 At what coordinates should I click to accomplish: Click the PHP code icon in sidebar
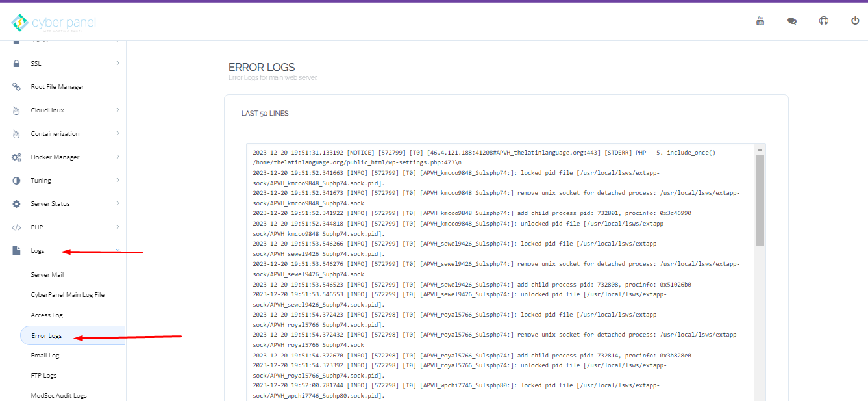coord(16,227)
